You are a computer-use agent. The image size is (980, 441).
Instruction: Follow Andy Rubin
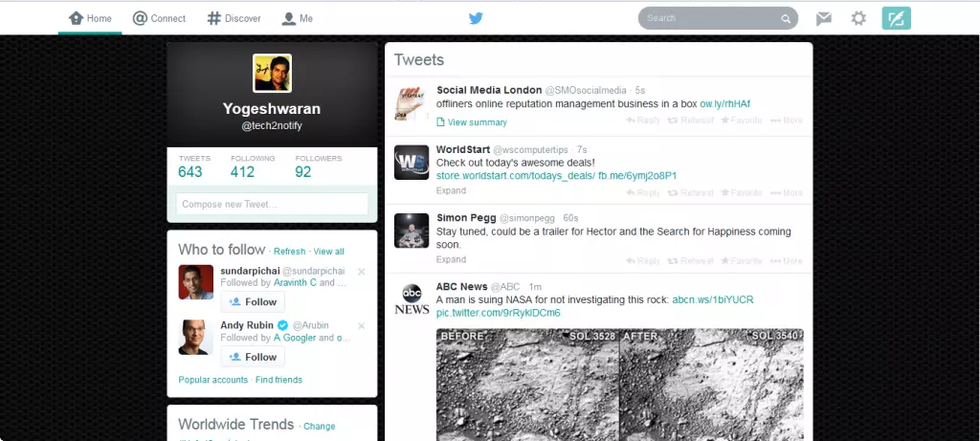click(x=253, y=357)
